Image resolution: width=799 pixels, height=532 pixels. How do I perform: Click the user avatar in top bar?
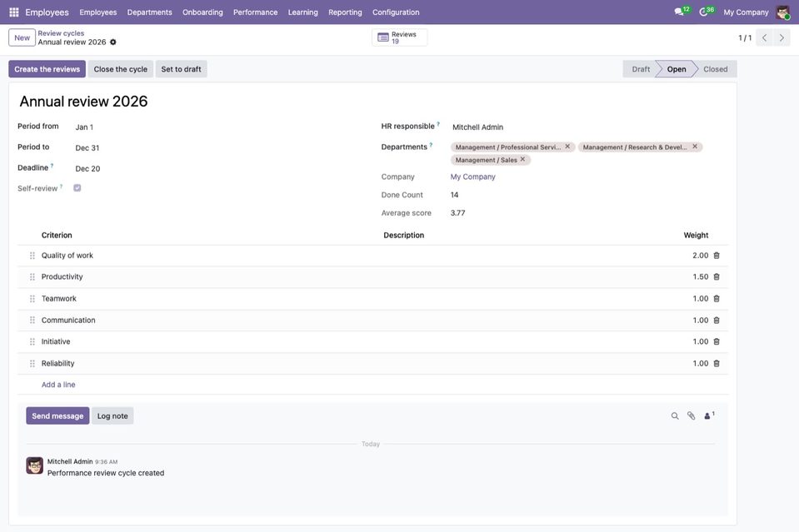click(782, 12)
